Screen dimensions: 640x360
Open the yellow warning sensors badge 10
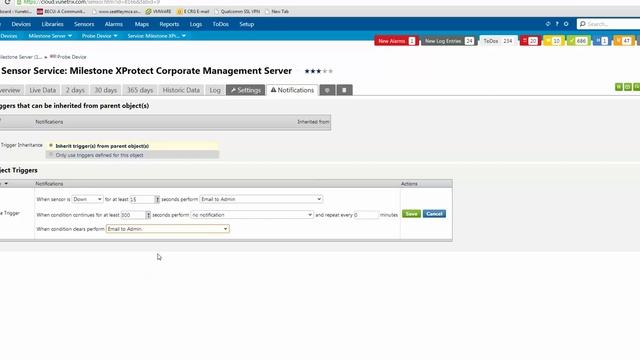click(553, 41)
